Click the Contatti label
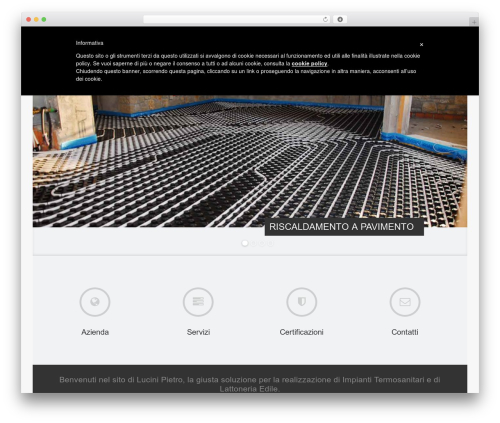 [x=405, y=332]
